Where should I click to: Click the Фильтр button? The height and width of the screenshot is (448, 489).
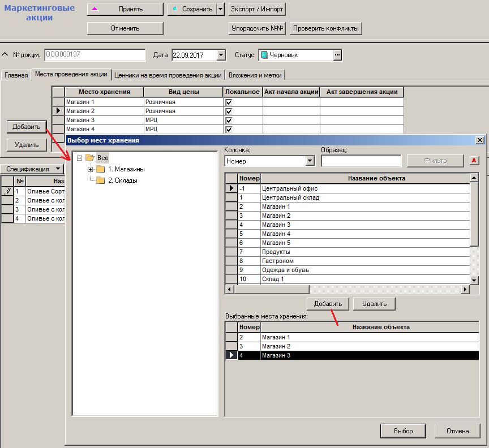click(x=435, y=161)
